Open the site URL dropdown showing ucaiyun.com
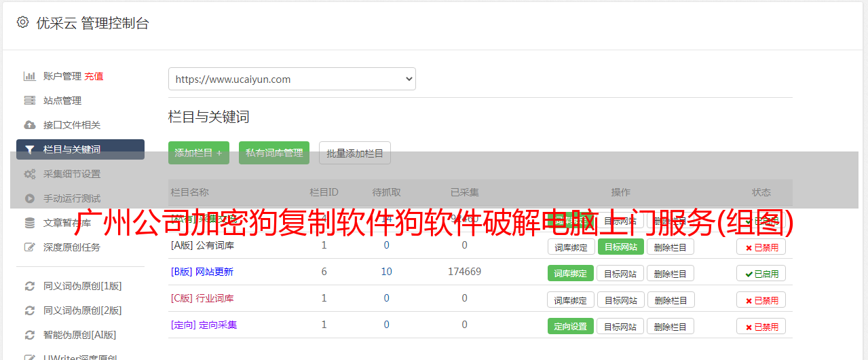 click(292, 79)
